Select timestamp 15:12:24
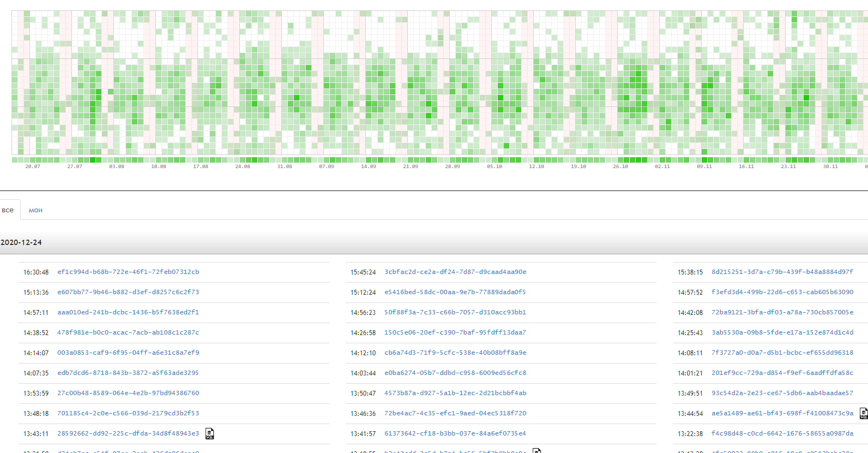868x453 pixels. [363, 293]
